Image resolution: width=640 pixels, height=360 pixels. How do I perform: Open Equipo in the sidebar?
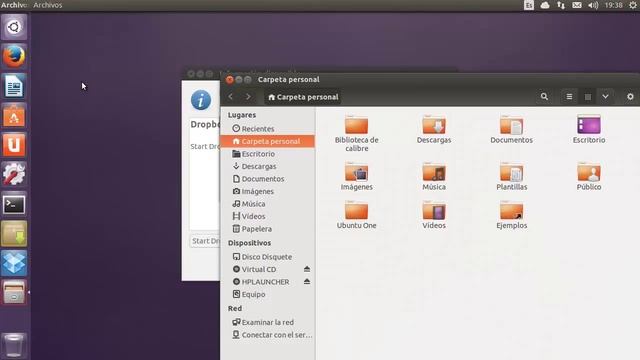click(267, 294)
